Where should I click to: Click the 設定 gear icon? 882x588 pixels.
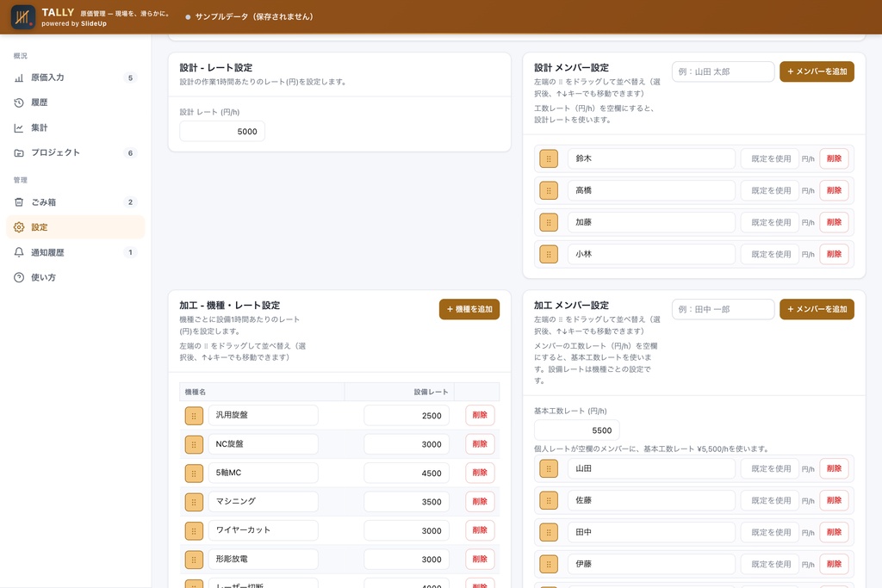coord(19,227)
